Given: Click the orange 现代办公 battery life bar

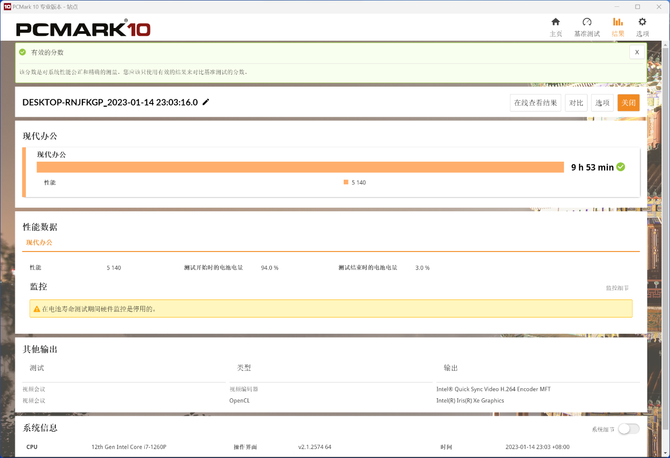Looking at the screenshot, I should 300,167.
